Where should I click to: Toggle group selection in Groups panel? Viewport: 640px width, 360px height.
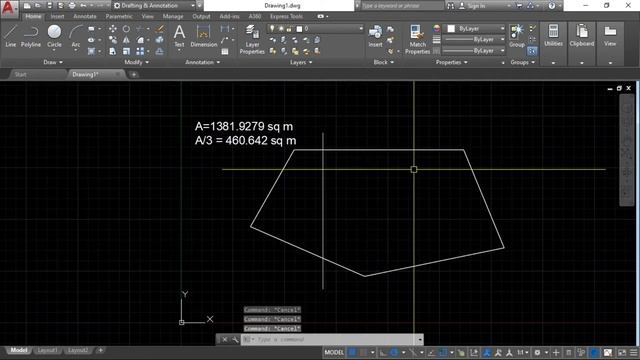532,51
